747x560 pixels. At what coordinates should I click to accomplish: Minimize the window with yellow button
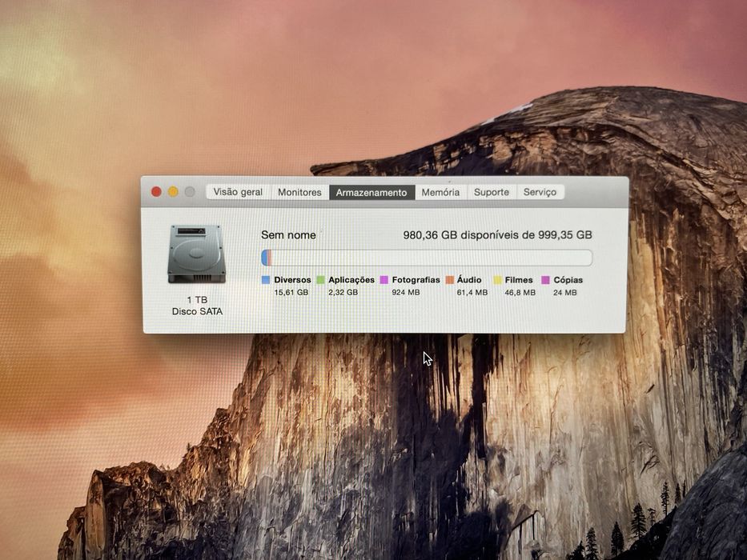tap(173, 191)
